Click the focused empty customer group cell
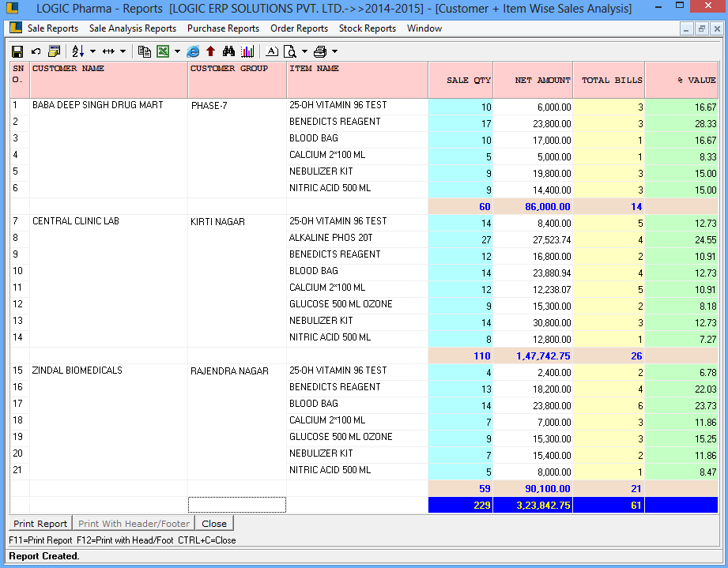The height and width of the screenshot is (568, 728). 237,505
